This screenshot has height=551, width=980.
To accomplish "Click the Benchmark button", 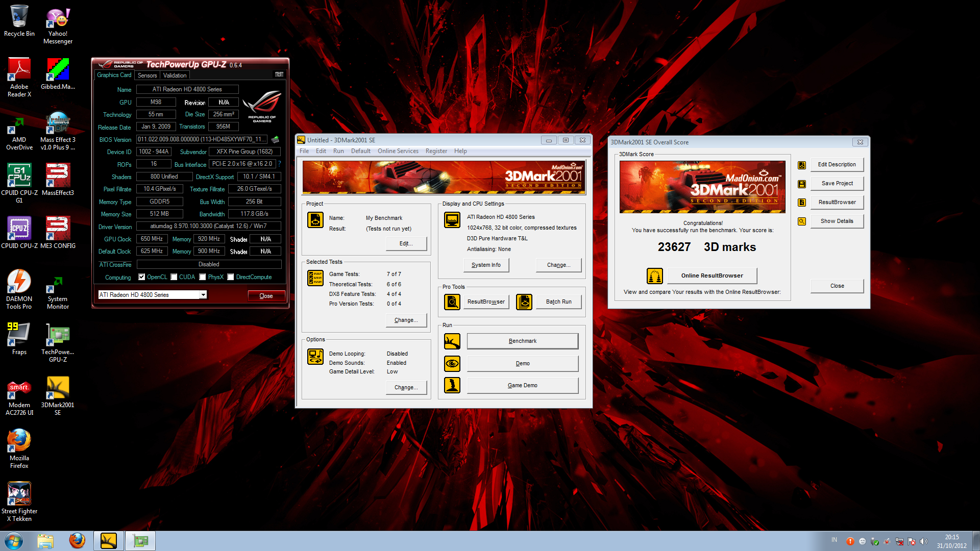I will tap(522, 341).
